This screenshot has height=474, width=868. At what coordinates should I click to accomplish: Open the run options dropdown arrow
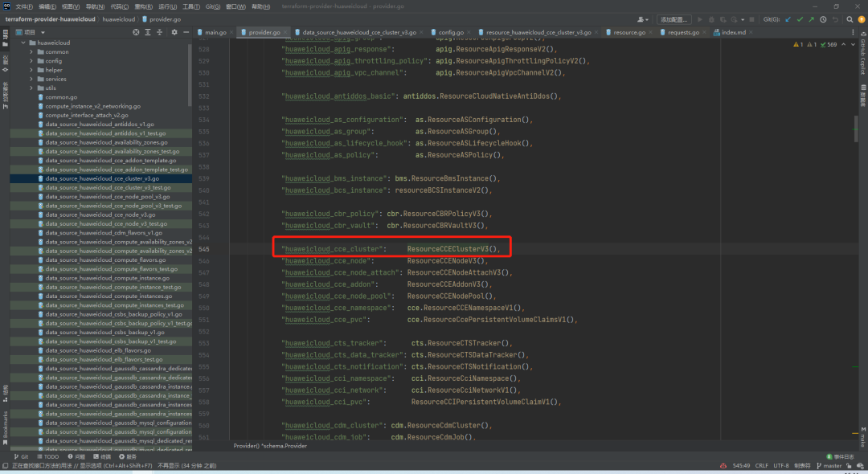click(x=743, y=19)
